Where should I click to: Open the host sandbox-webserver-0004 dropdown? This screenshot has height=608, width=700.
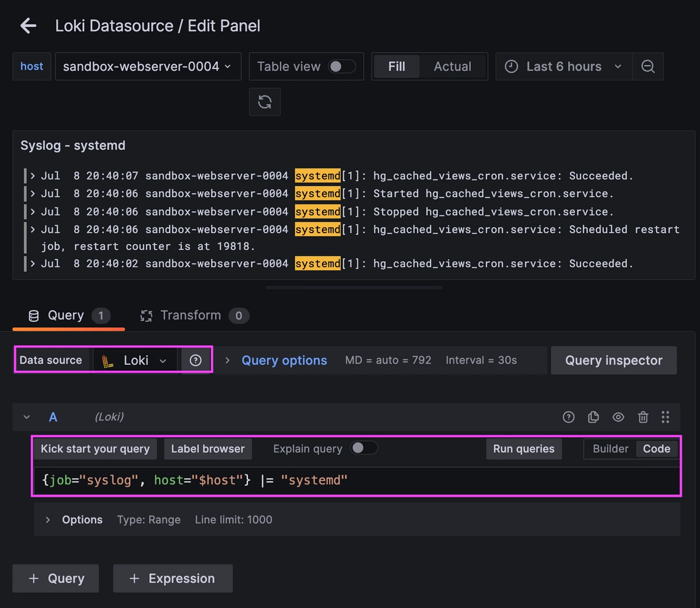[x=147, y=66]
